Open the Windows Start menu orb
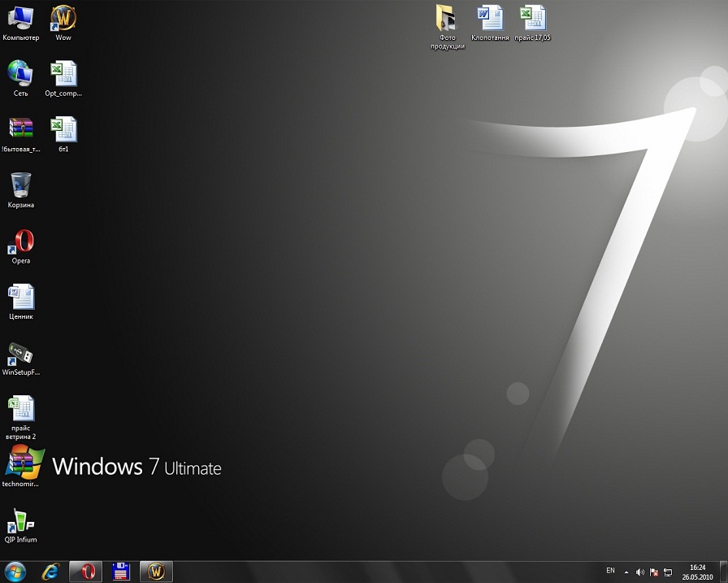 coord(15,572)
